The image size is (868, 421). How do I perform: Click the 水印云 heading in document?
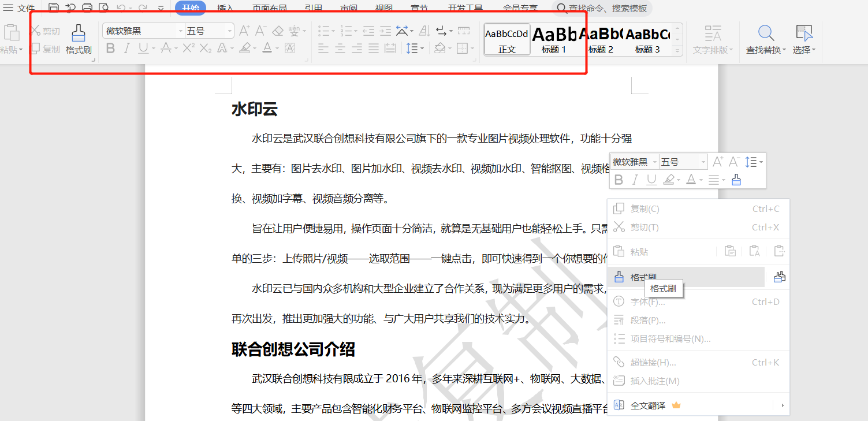point(255,109)
